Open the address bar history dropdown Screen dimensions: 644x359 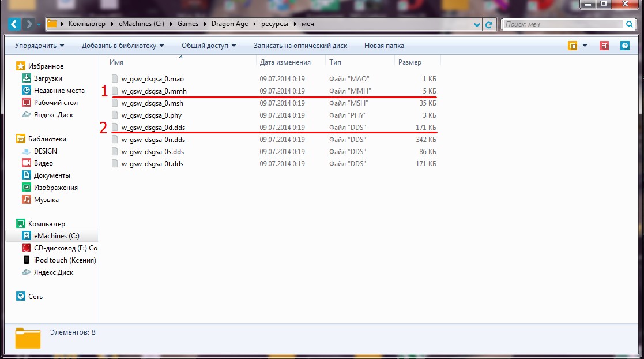click(x=477, y=25)
